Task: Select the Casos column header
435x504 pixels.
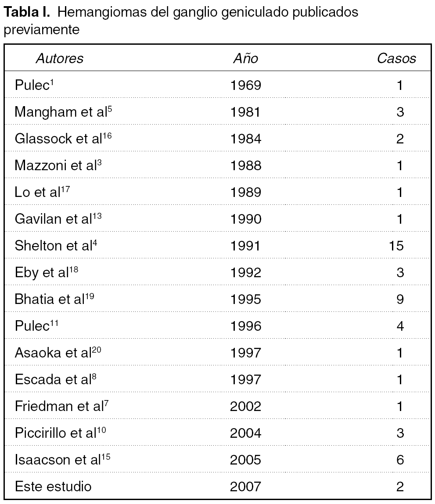Action: pos(396,58)
